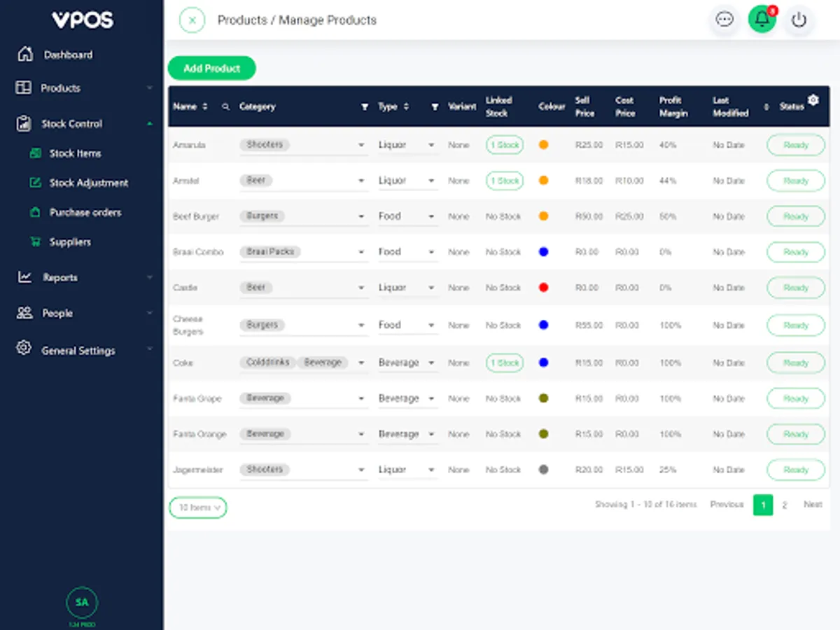
Task: Toggle Ready status for Braai Combo
Action: click(796, 252)
